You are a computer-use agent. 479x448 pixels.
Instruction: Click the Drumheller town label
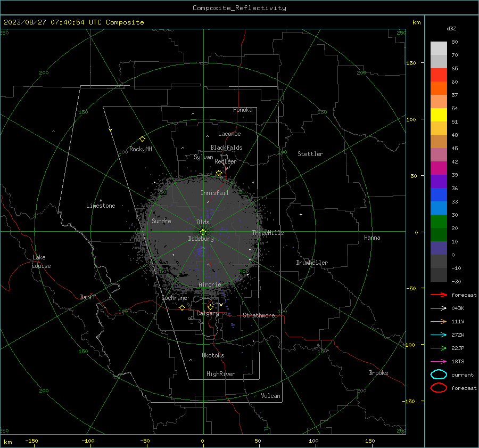312,263
